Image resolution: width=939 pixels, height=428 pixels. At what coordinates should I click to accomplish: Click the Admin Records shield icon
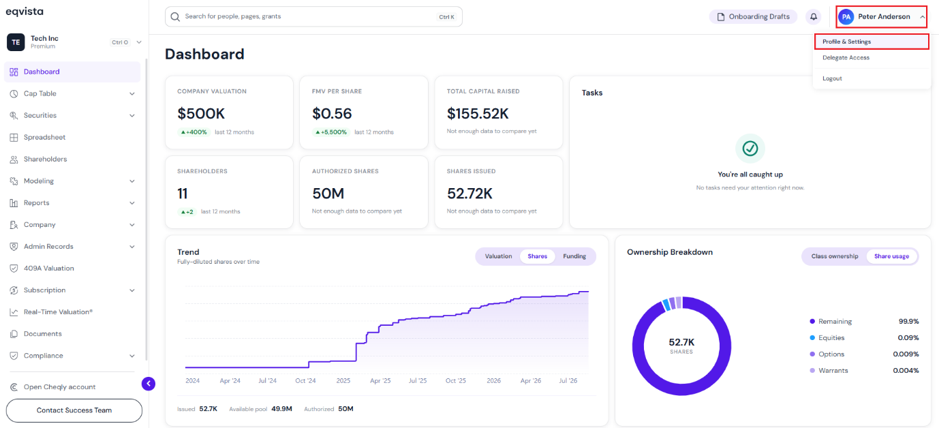14,247
